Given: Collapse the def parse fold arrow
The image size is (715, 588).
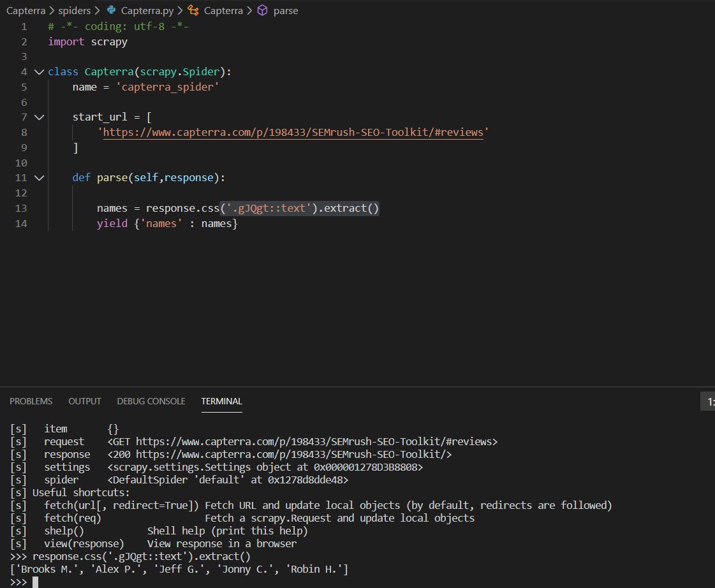Looking at the screenshot, I should (x=39, y=178).
